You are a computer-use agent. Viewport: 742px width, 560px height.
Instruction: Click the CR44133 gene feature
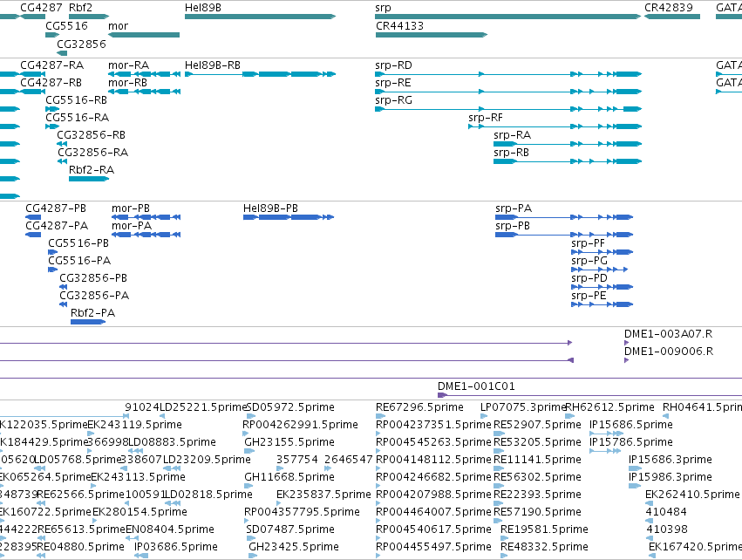click(x=432, y=35)
